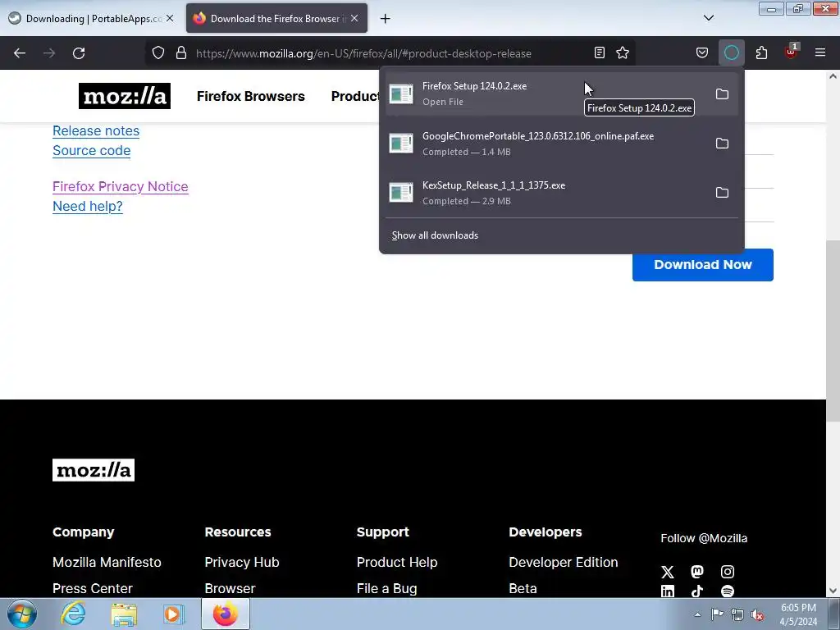840x630 pixels.
Task: Open Browser link under Resources
Action: [231, 588]
